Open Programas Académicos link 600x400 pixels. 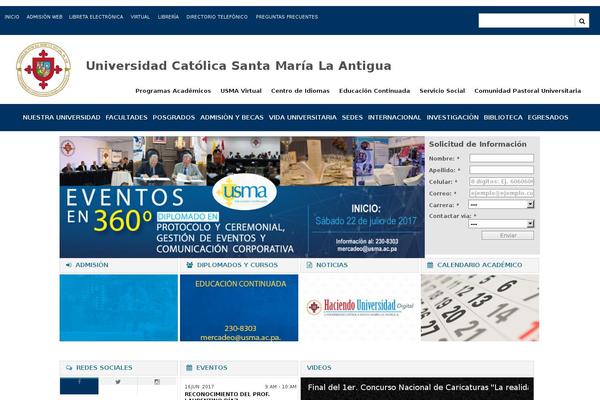point(173,91)
